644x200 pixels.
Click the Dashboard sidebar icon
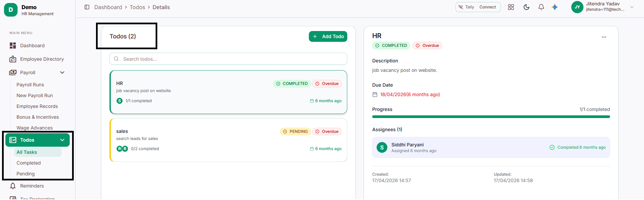coord(13,46)
